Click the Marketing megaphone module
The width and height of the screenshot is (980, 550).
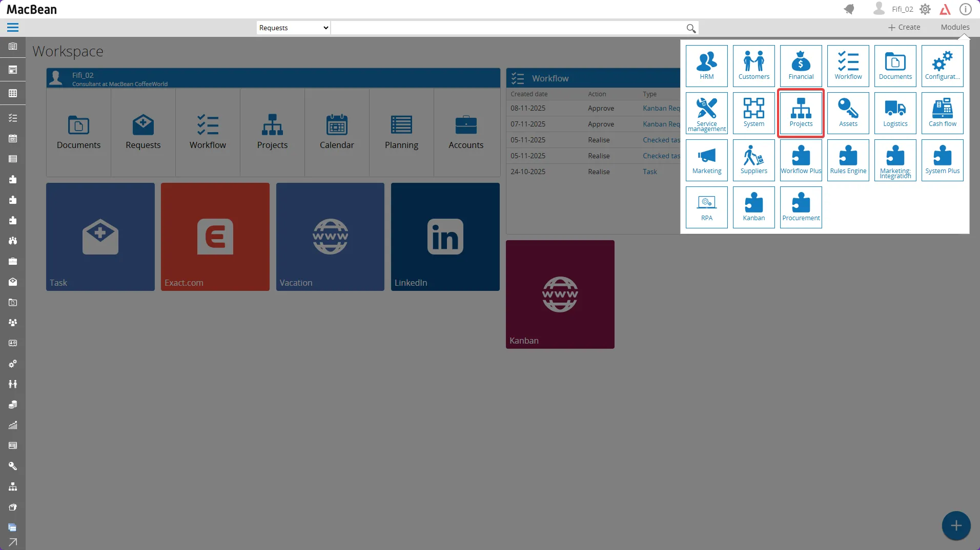[706, 160]
